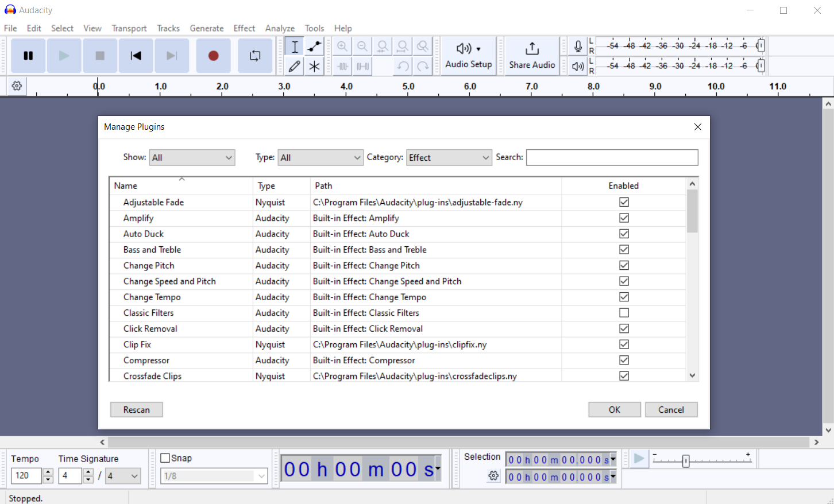
Task: Open timeline options gear icon
Action: tap(17, 86)
